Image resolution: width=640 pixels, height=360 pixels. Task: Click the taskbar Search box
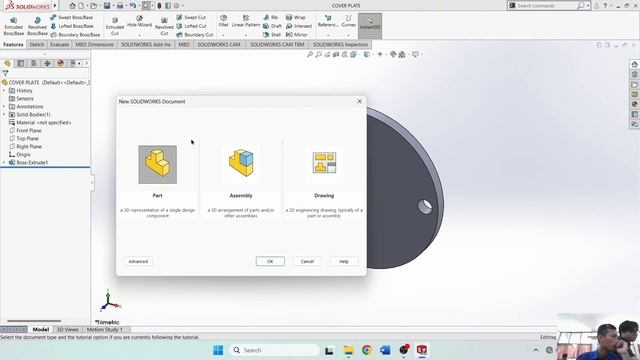pos(275,350)
